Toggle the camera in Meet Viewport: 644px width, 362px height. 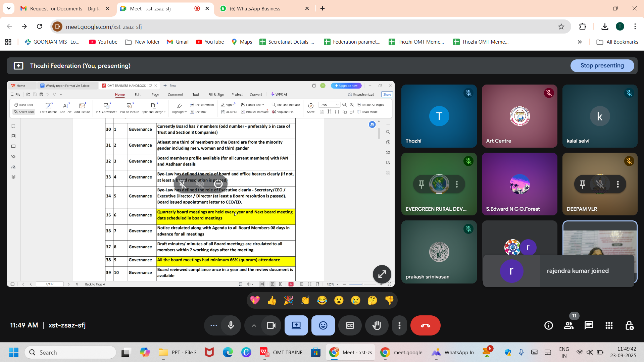coord(271,325)
